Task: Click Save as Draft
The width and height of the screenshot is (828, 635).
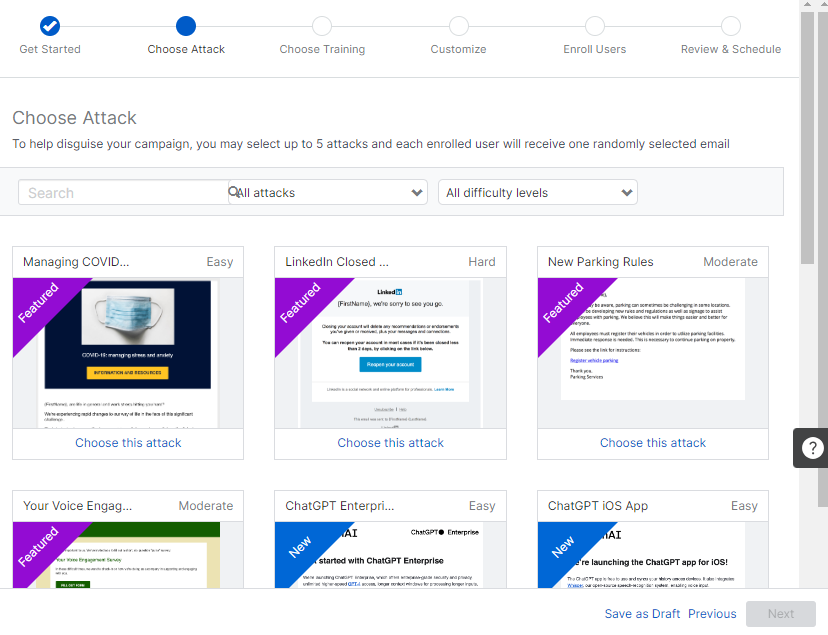Action: coord(641,614)
